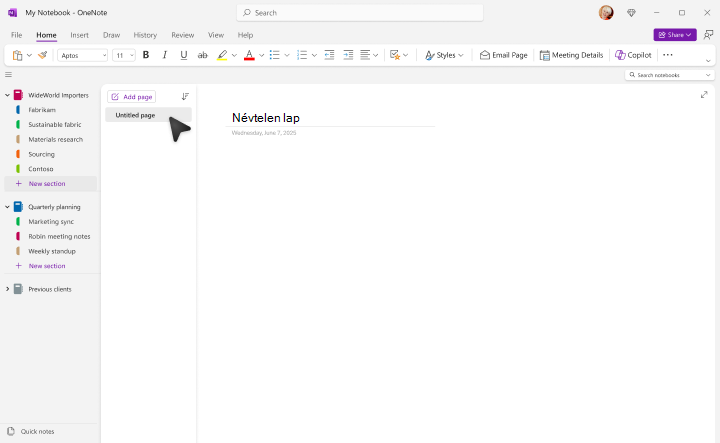This screenshot has width=720, height=443.
Task: Open the Weekly standup section
Action: point(51,251)
